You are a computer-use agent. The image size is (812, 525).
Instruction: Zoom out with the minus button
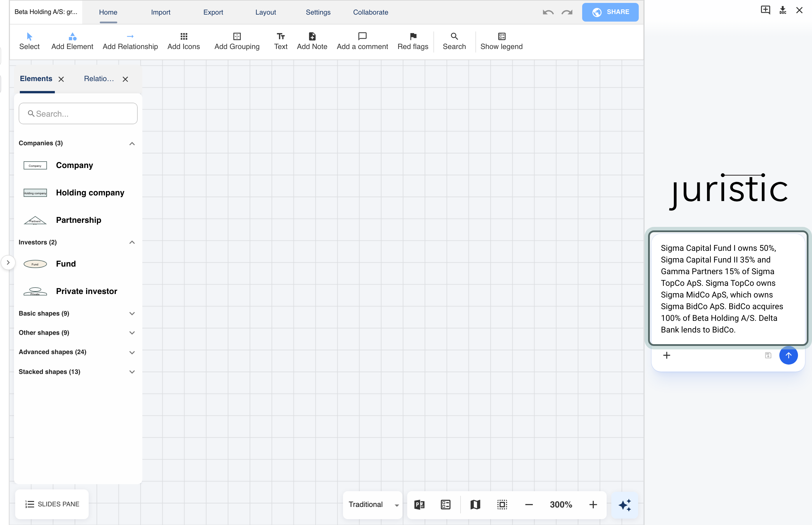click(x=529, y=505)
